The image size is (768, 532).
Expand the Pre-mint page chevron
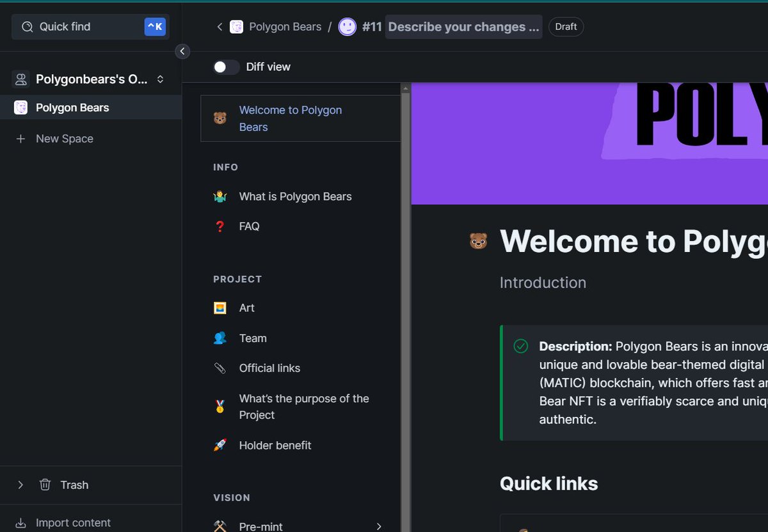(379, 526)
